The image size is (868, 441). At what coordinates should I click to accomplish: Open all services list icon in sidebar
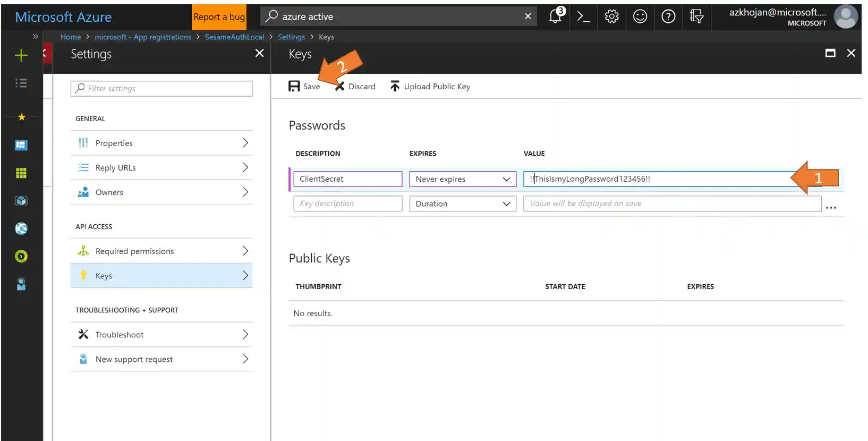pyautogui.click(x=21, y=83)
